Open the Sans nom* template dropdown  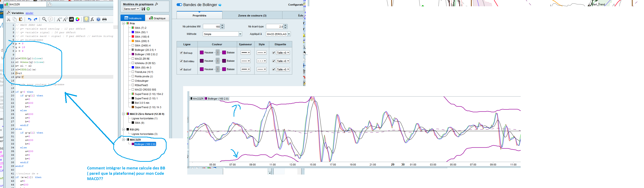click(131, 9)
